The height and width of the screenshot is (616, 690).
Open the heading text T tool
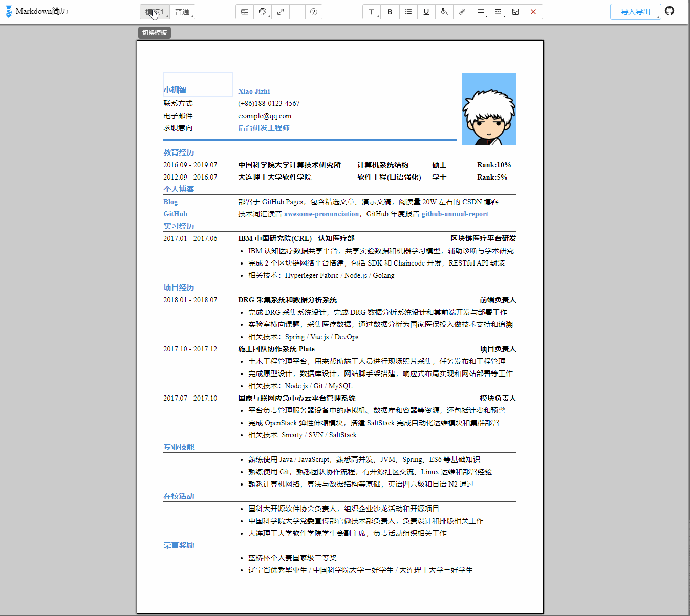(372, 12)
